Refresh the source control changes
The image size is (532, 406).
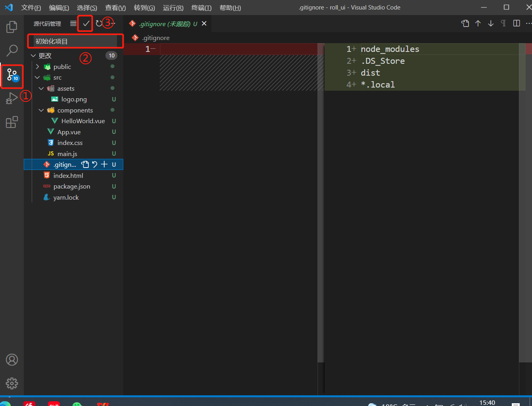99,24
